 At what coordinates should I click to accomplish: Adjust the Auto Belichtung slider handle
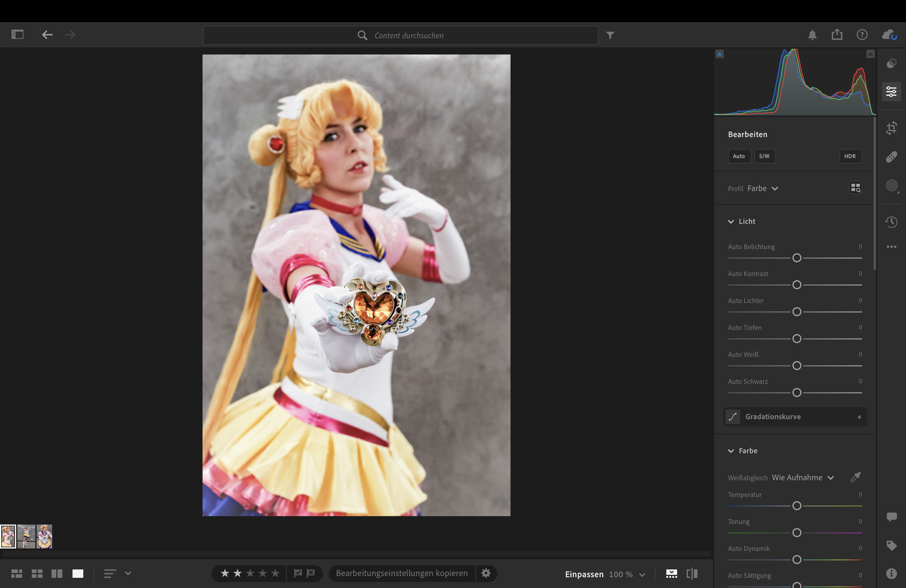click(797, 258)
